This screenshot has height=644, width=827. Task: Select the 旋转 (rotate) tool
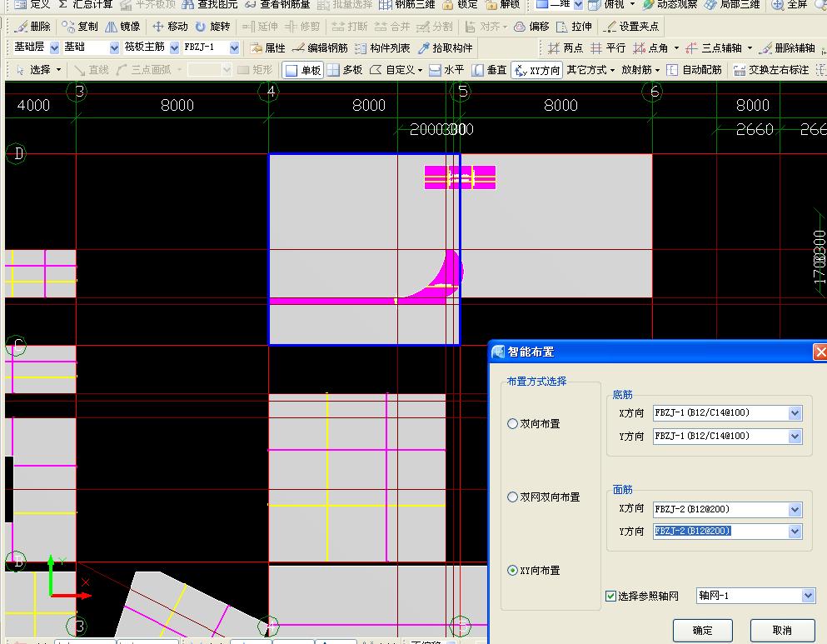point(213,27)
